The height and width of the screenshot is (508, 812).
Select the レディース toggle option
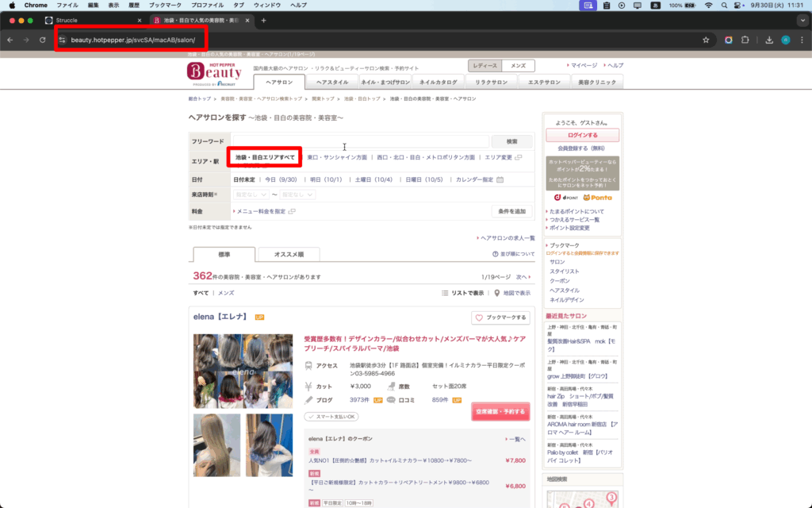pos(485,66)
